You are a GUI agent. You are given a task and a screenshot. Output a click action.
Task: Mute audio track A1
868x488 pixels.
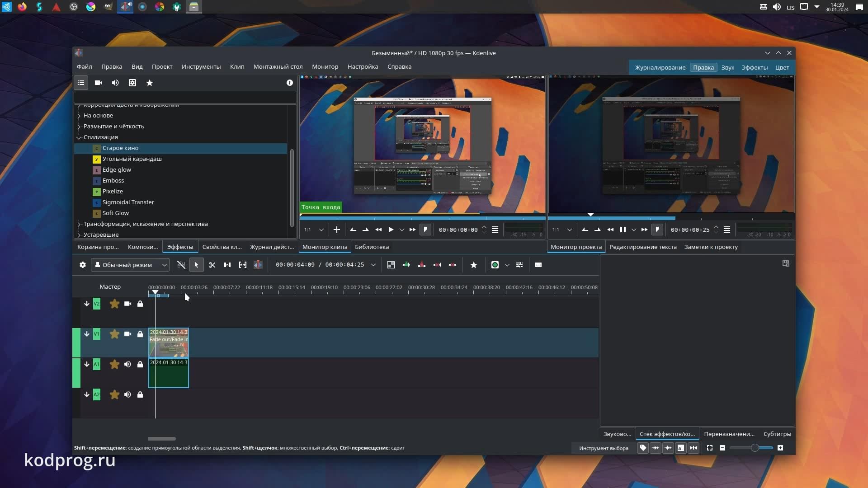click(127, 364)
